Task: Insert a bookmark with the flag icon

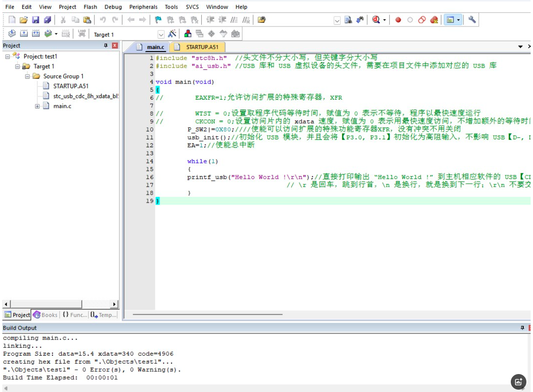Action: point(158,20)
